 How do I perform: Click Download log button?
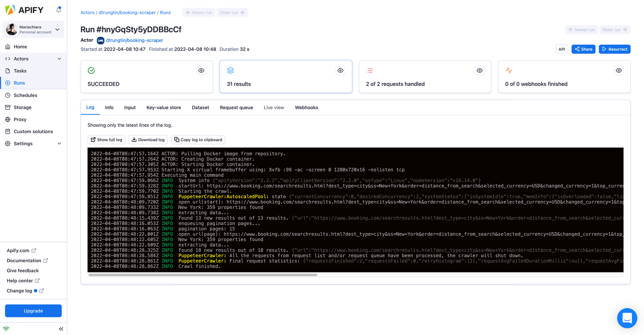[148, 140]
